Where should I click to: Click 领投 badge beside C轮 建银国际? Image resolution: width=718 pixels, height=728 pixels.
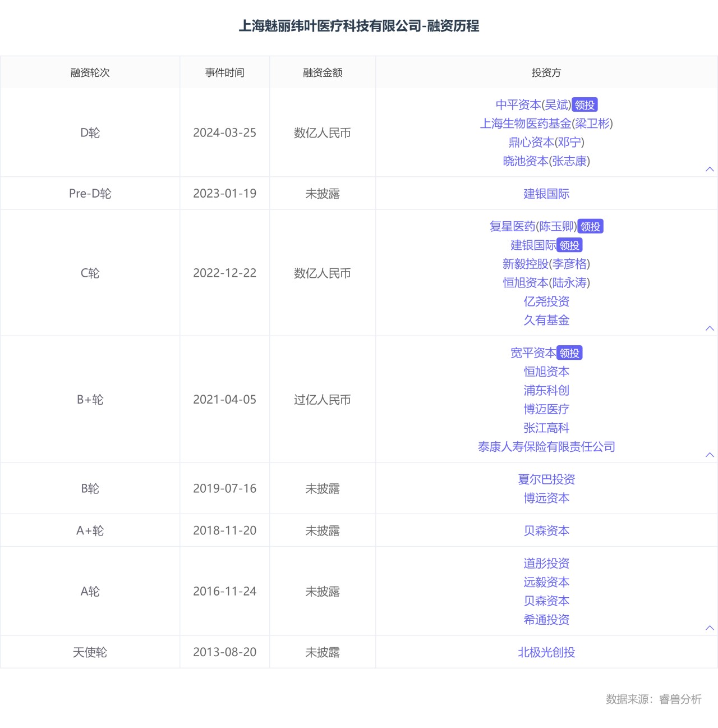[x=569, y=245]
